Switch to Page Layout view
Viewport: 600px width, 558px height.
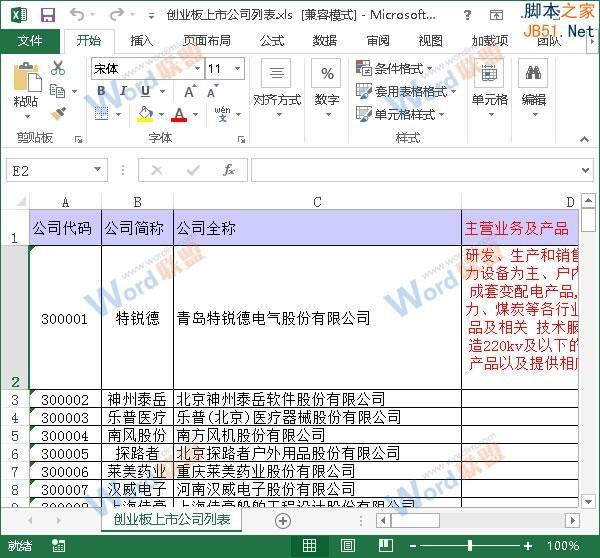(347, 545)
